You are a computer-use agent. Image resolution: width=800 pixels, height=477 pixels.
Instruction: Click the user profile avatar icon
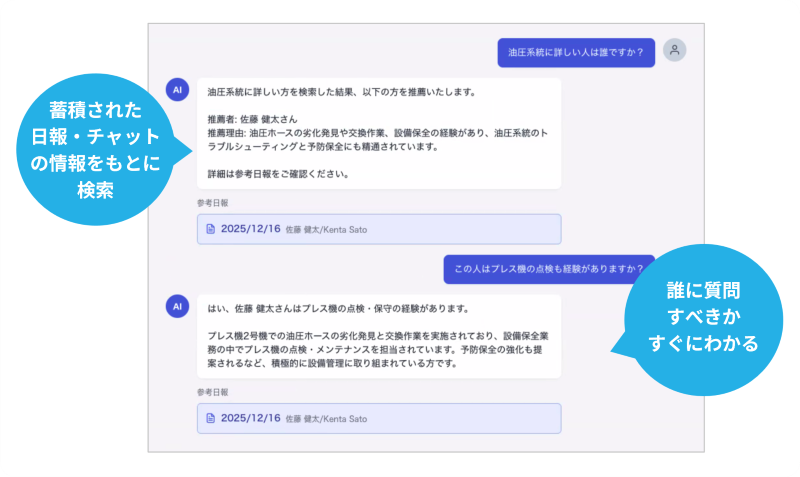pyautogui.click(x=676, y=51)
